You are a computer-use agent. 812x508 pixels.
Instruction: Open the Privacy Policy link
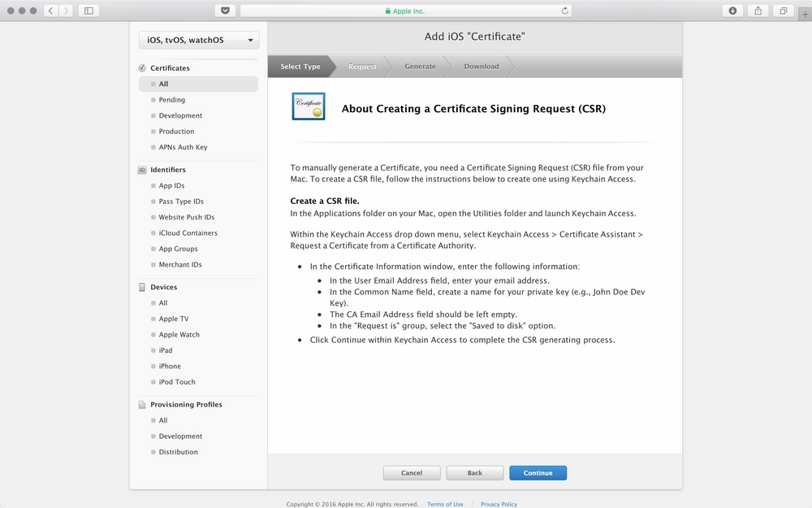[x=499, y=505]
